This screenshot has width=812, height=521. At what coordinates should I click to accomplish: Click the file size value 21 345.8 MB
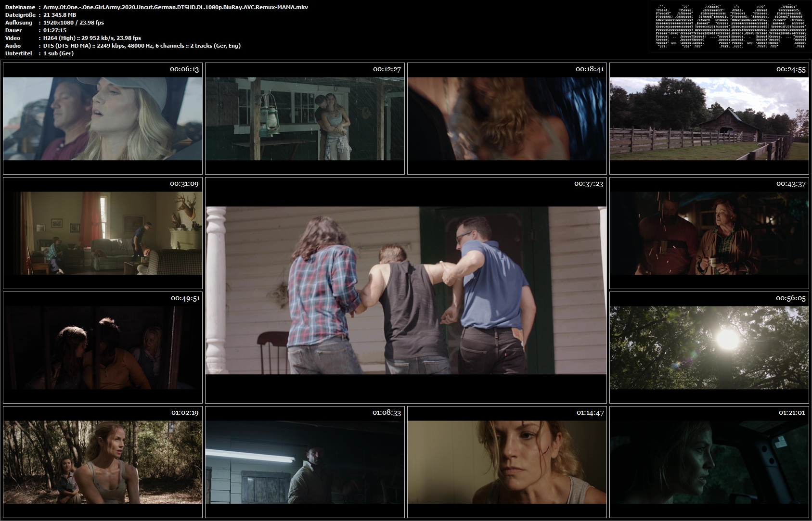[x=60, y=15]
